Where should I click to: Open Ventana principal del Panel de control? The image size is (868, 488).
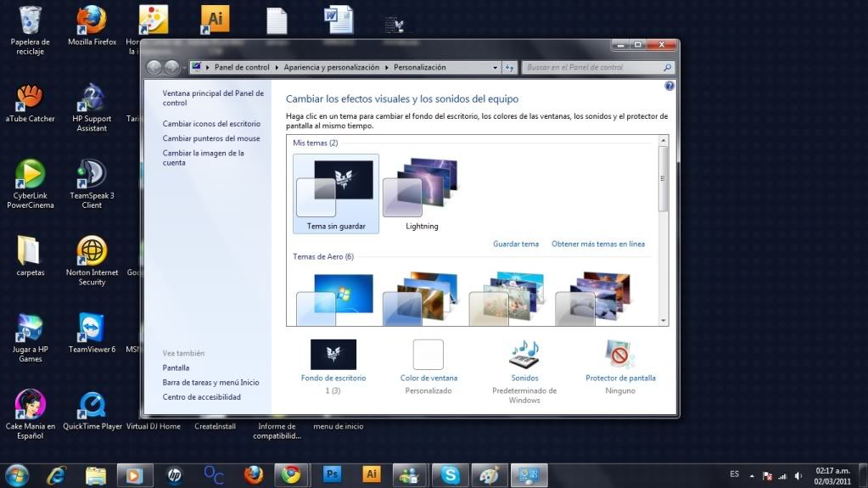pos(213,98)
